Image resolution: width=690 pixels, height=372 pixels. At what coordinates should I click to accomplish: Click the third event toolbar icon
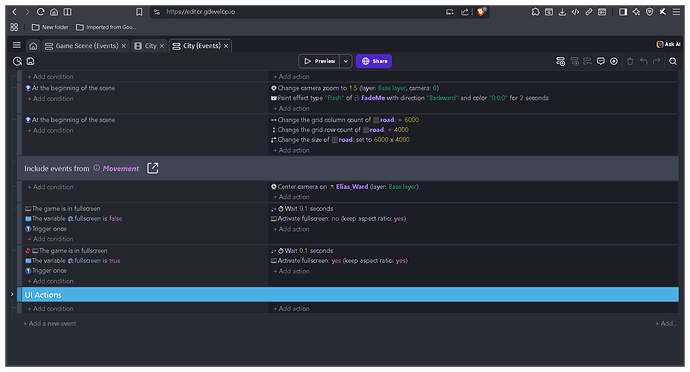pyautogui.click(x=587, y=61)
